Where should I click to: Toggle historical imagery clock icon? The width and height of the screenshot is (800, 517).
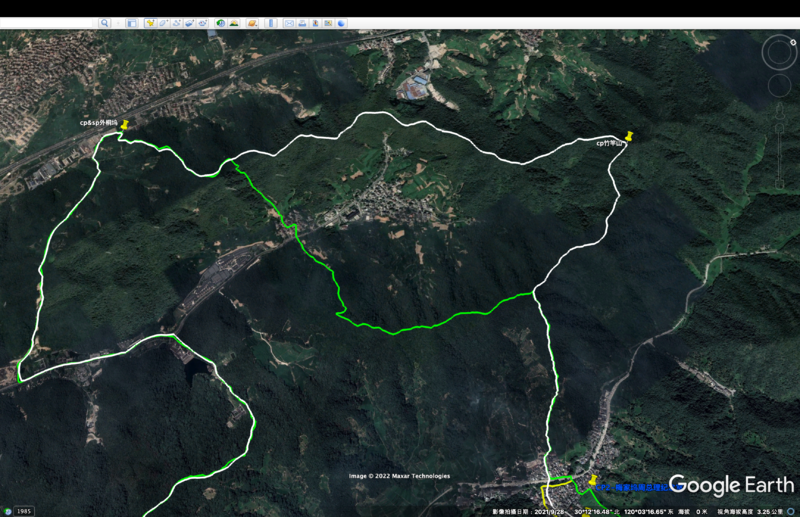(221, 23)
